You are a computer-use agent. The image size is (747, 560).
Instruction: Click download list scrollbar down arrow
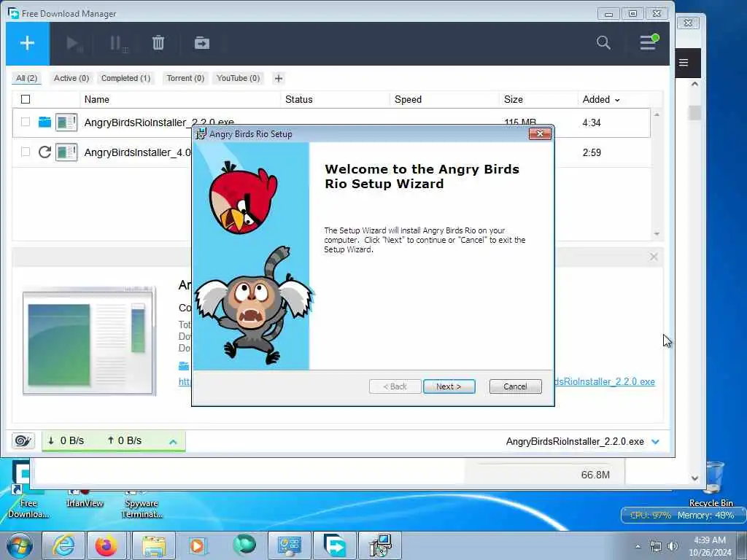(657, 234)
